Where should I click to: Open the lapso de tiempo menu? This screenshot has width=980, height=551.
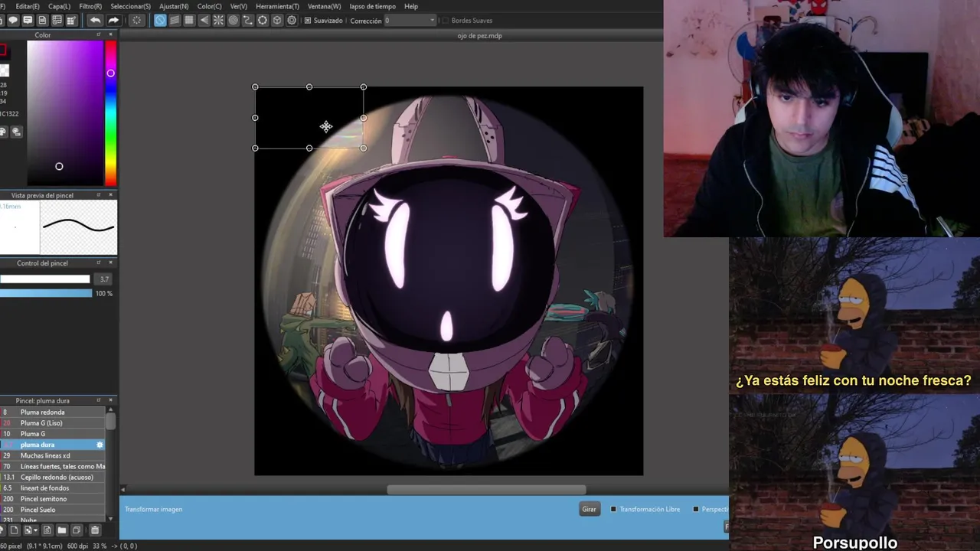click(x=372, y=6)
